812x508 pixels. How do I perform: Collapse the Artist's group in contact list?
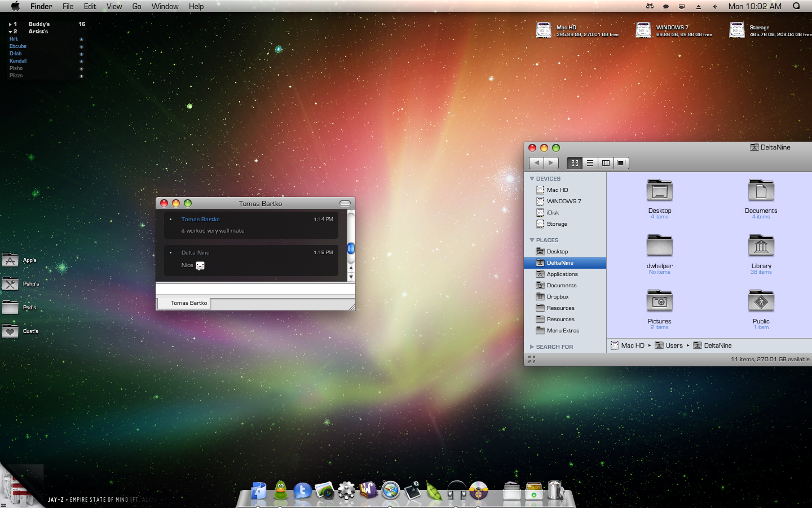10,32
